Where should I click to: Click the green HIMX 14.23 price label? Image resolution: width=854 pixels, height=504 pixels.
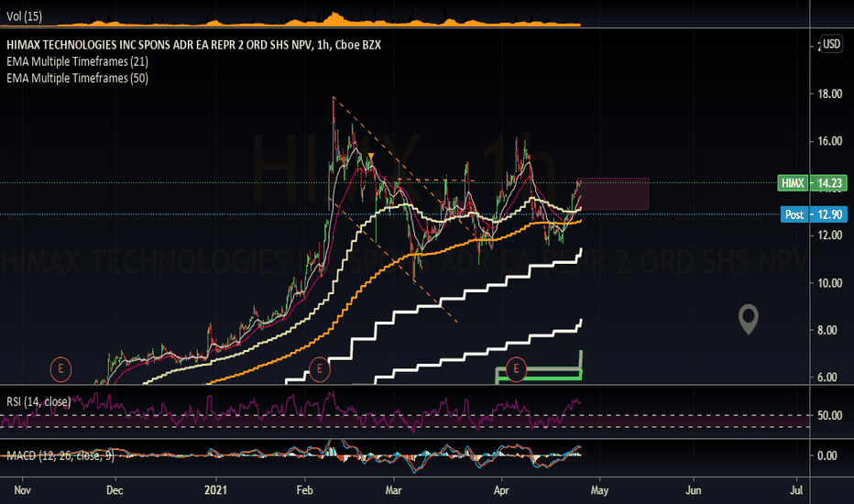click(x=812, y=183)
